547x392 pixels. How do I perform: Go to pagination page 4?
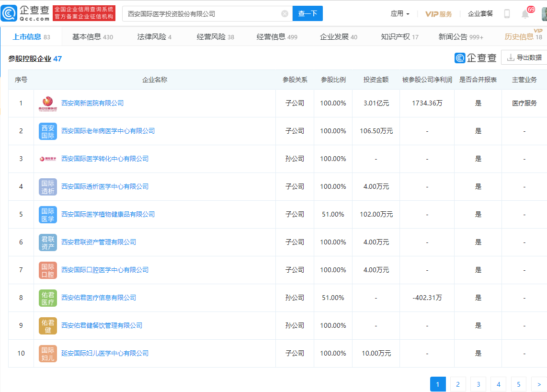point(499,384)
